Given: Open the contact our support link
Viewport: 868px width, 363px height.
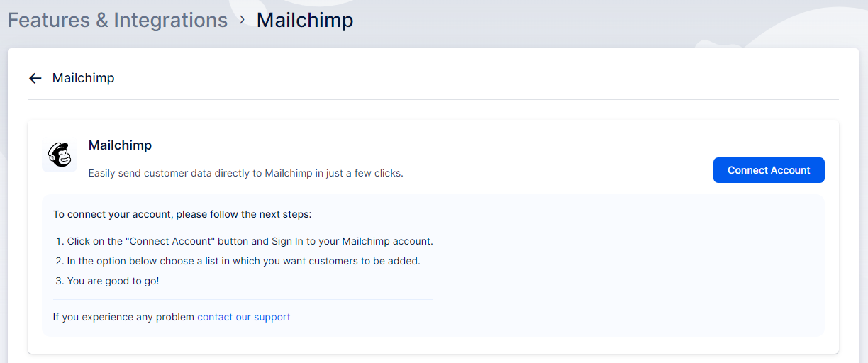Looking at the screenshot, I should click(243, 317).
